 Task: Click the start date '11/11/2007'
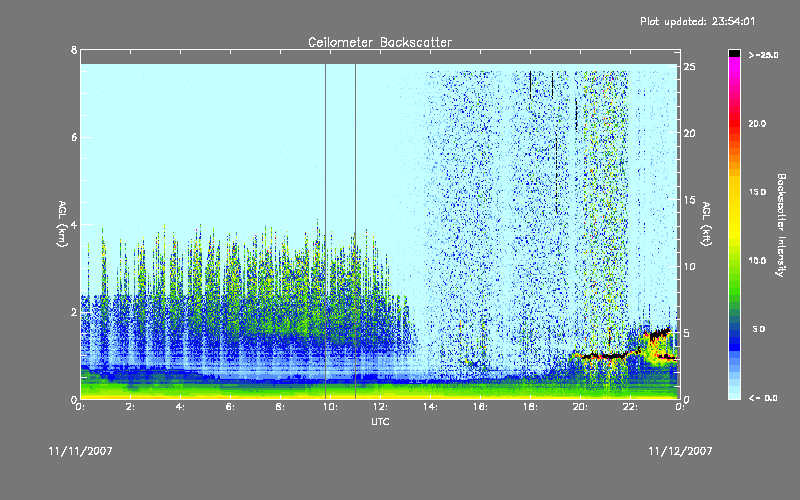[80, 451]
